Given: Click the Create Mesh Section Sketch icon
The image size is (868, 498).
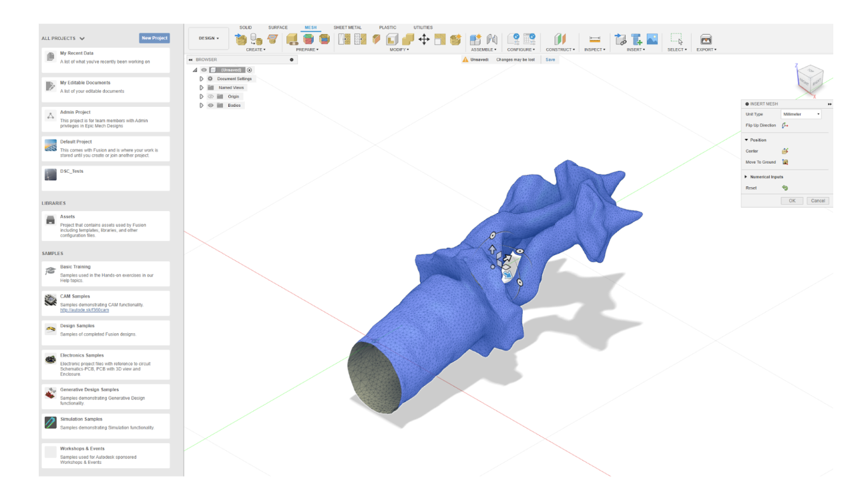Looking at the screenshot, I should pyautogui.click(x=272, y=39).
